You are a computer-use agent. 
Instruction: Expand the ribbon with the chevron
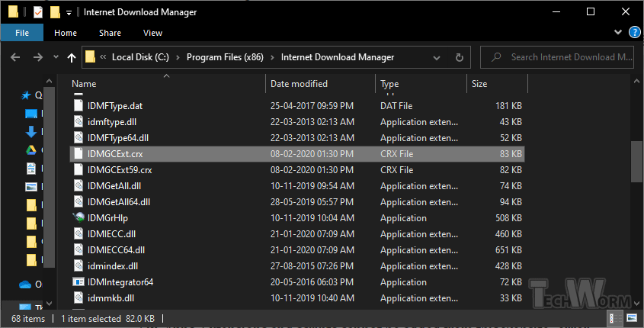pos(618,32)
